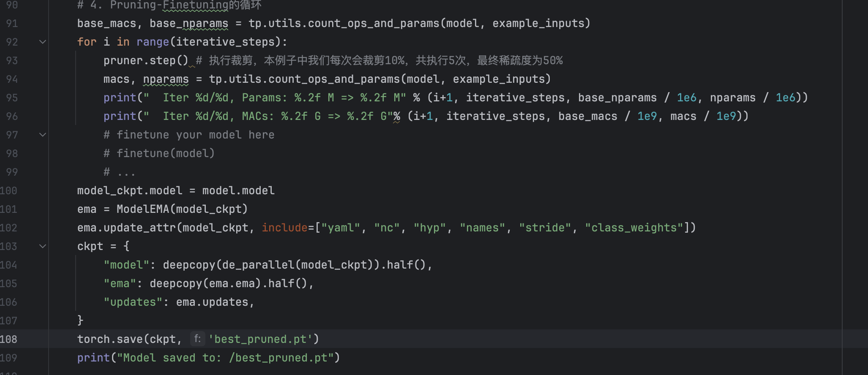This screenshot has width=868, height=375.
Task: Click 'count_ops_and_params' on line 94
Action: tap(334, 79)
